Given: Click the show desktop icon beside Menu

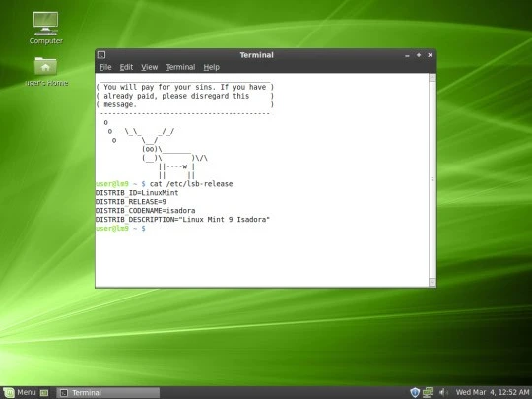Looking at the screenshot, I should 44,393.
